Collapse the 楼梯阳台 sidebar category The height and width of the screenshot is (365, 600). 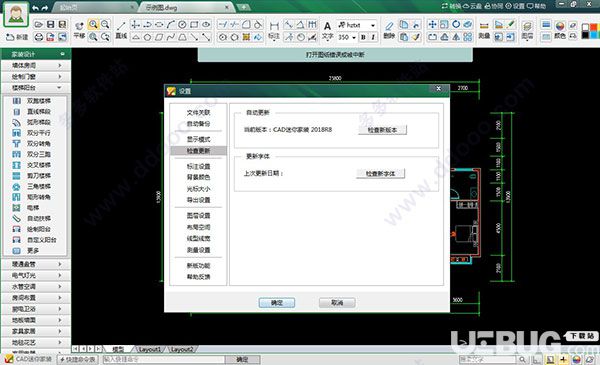(36, 88)
